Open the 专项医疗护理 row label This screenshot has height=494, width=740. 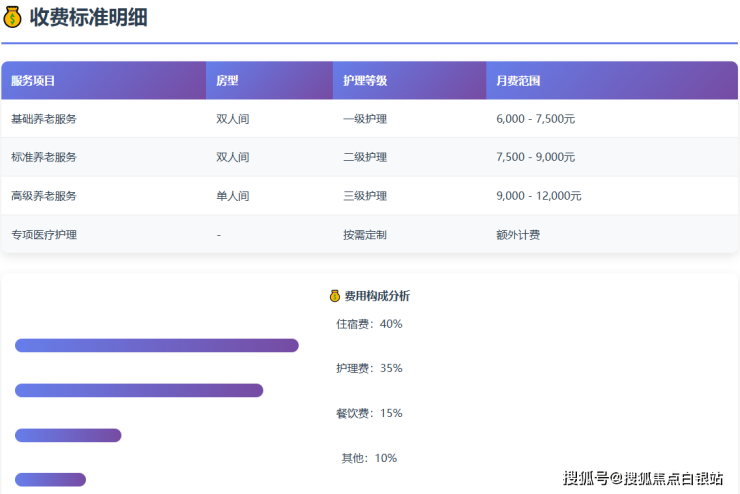pos(43,235)
